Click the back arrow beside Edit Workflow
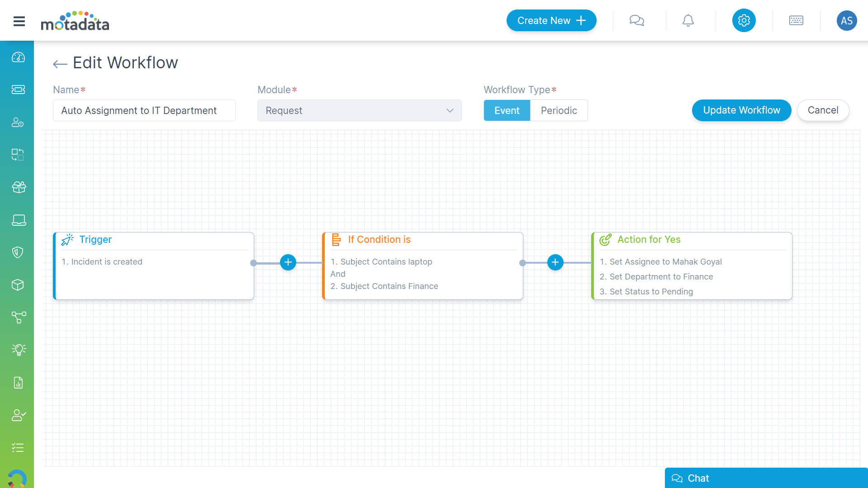 click(x=60, y=64)
